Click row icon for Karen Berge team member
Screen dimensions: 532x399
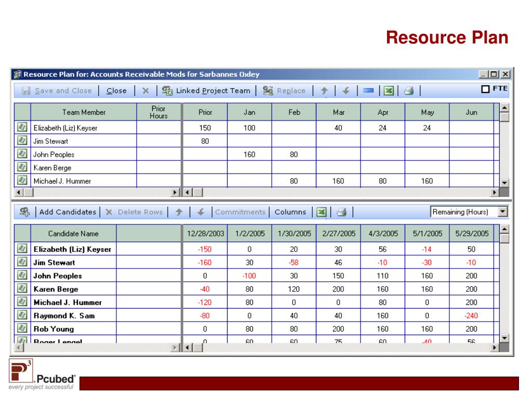coord(22,167)
